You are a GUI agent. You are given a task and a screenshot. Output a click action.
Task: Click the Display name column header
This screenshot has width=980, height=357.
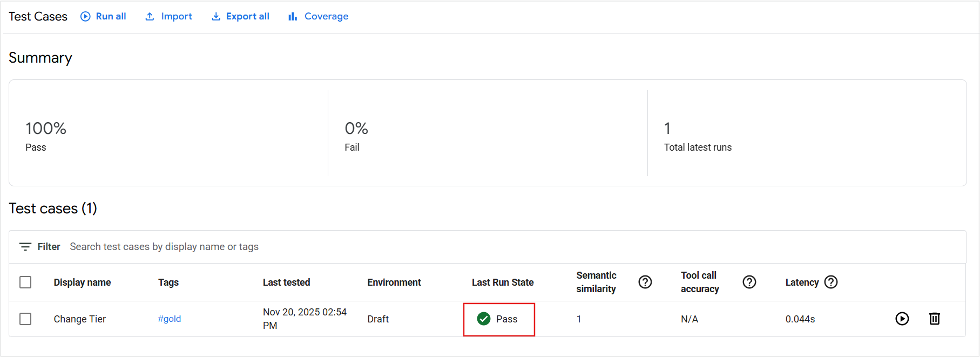(82, 282)
